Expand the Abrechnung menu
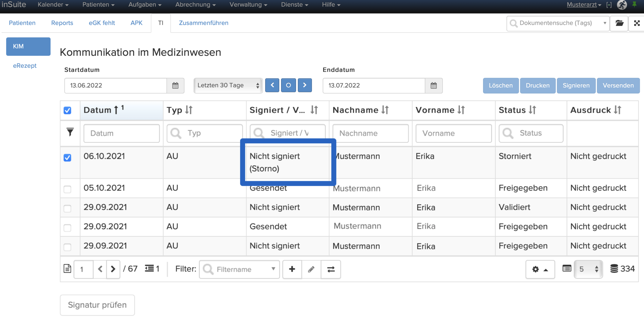Viewport: 644px width, 321px height. click(x=195, y=5)
